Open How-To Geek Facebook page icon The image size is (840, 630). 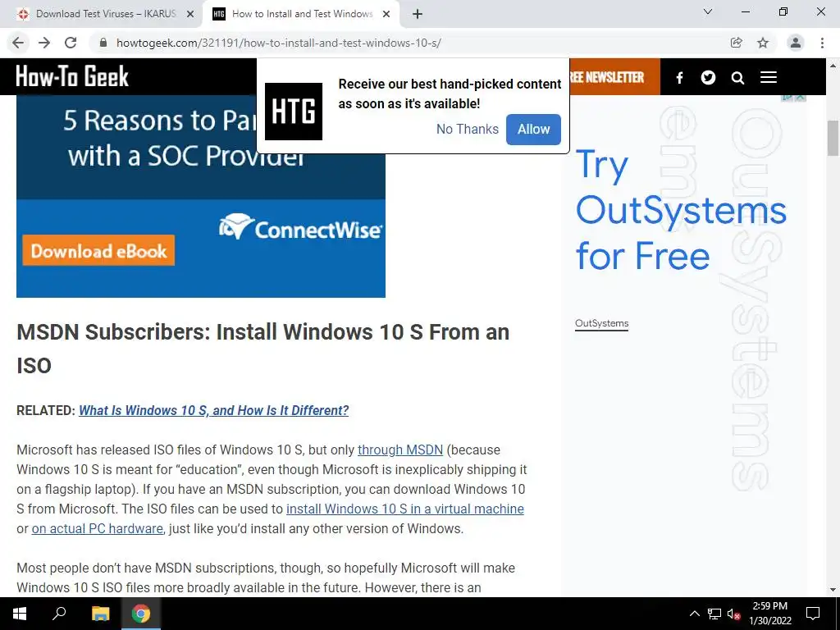pyautogui.click(x=679, y=78)
